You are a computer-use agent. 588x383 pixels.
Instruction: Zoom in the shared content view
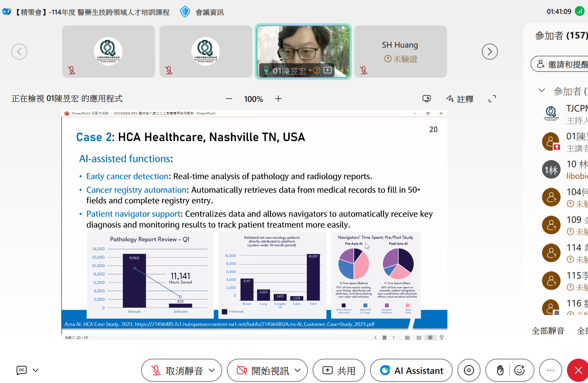pyautogui.click(x=278, y=99)
